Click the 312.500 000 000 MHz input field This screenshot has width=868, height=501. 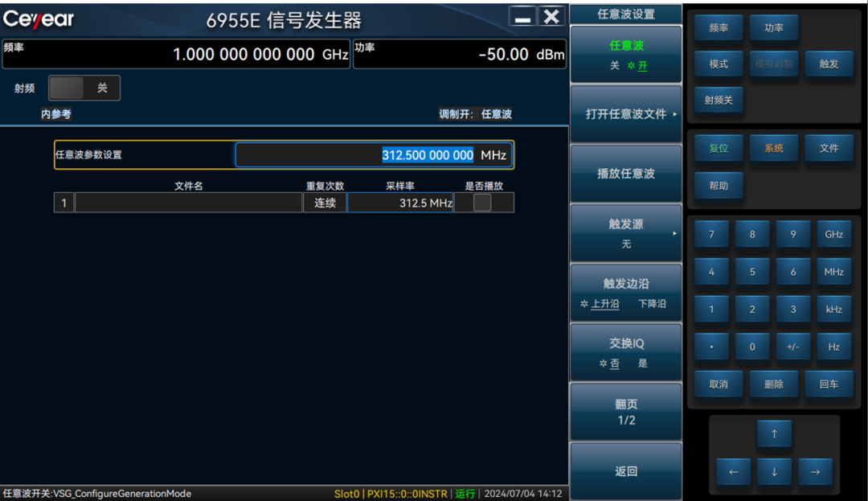click(x=374, y=155)
